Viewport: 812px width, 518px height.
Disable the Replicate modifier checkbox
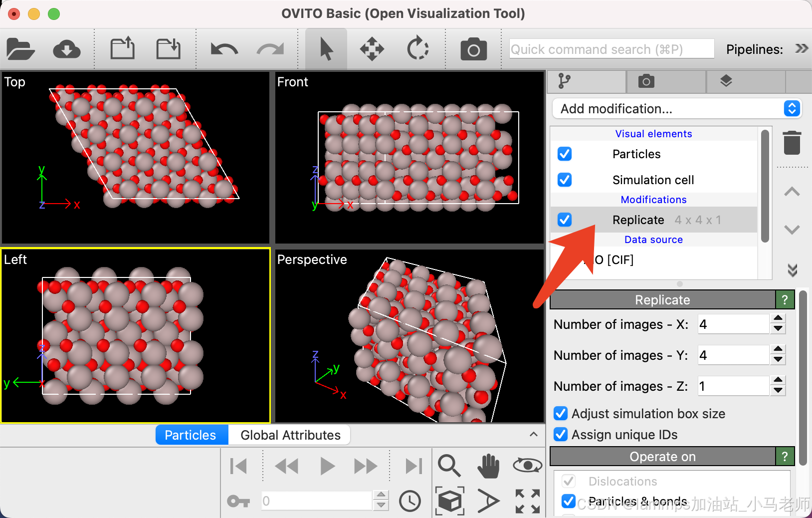click(565, 220)
